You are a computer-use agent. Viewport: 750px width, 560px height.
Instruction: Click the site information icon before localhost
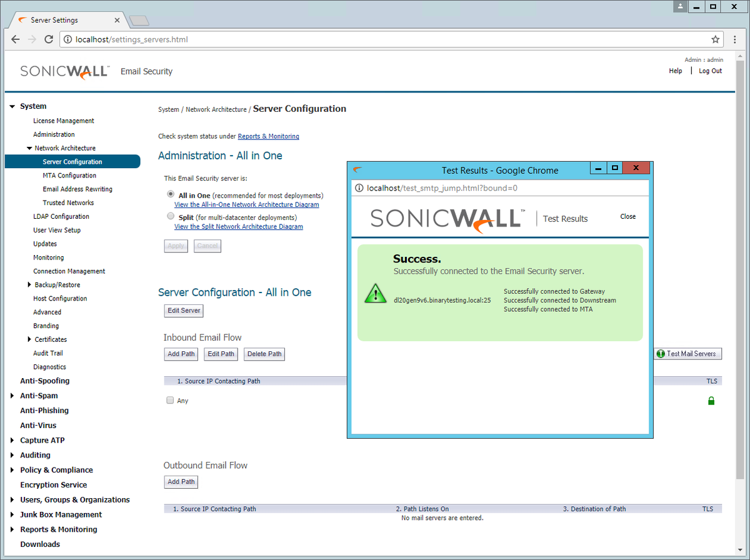pos(67,39)
